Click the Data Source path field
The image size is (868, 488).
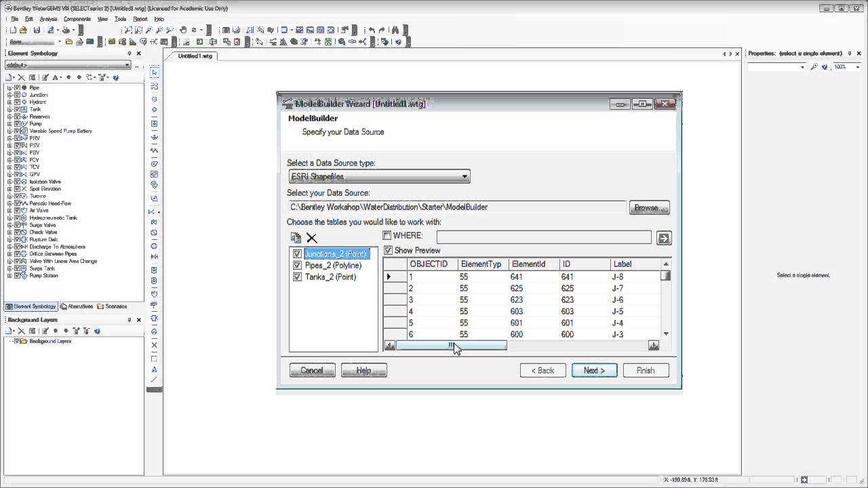point(456,207)
